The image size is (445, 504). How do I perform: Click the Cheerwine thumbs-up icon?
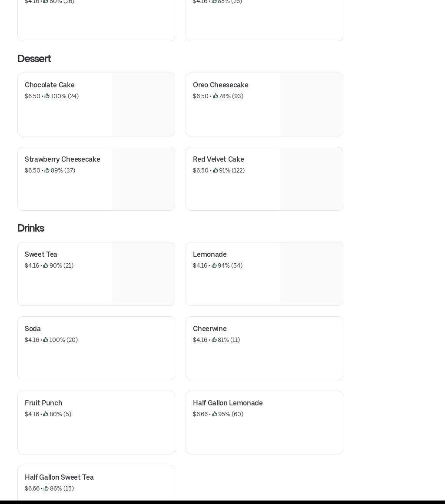[214, 340]
